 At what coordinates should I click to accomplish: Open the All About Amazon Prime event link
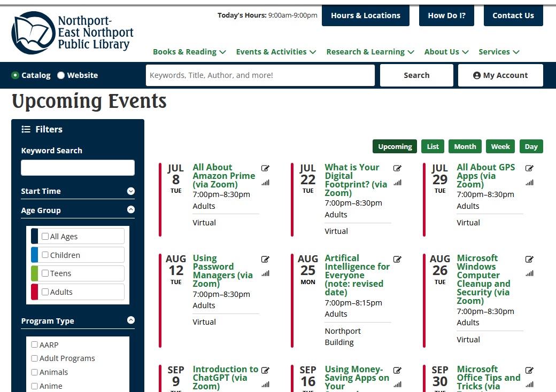coord(224,176)
